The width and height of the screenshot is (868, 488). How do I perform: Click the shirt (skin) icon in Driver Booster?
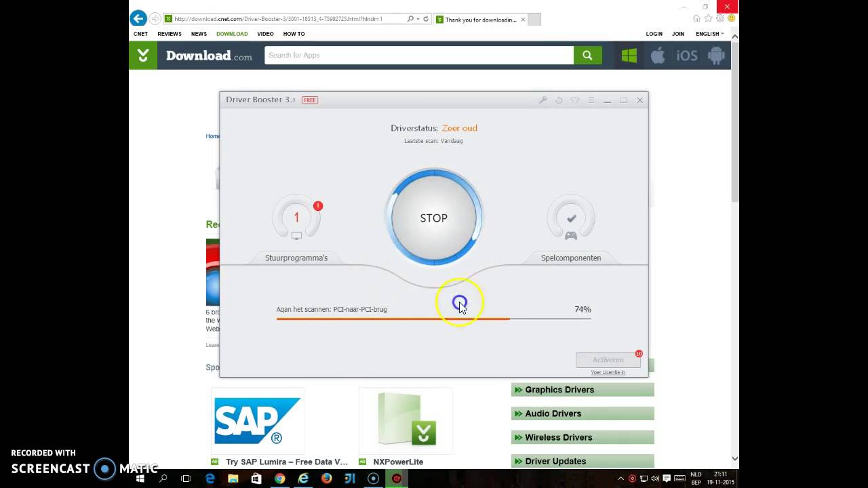(575, 100)
